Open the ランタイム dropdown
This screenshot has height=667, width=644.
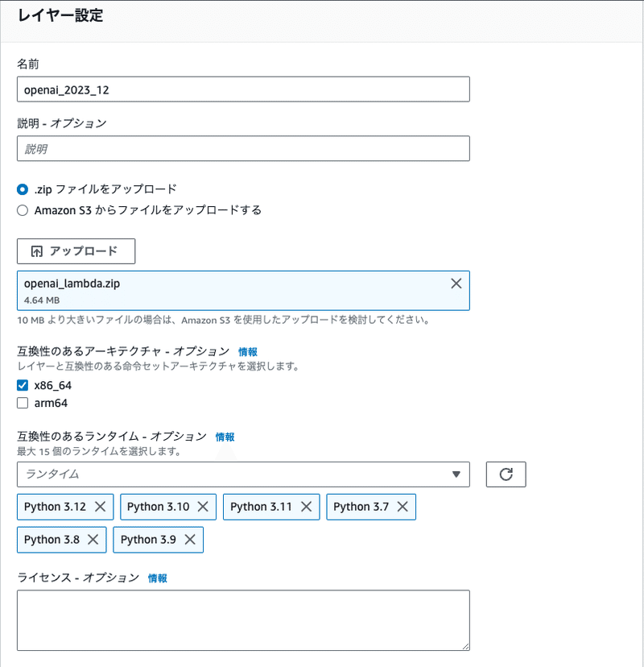243,474
